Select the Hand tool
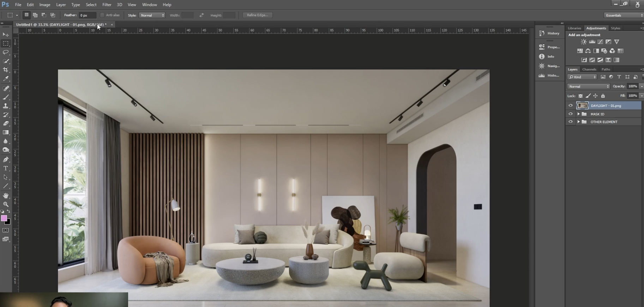The image size is (644, 307). click(x=6, y=195)
